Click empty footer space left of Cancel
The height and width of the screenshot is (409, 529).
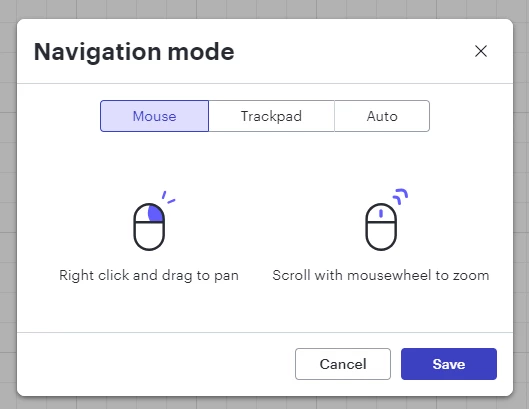click(x=155, y=364)
